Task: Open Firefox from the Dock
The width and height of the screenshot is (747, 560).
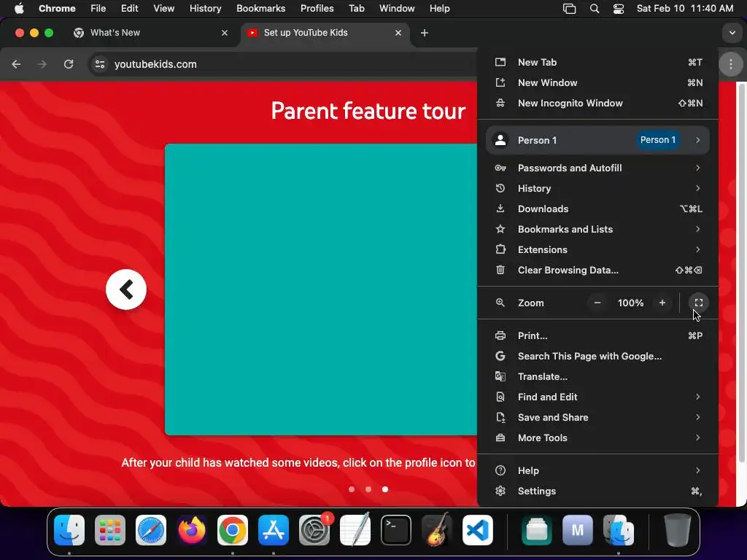Action: [x=192, y=530]
